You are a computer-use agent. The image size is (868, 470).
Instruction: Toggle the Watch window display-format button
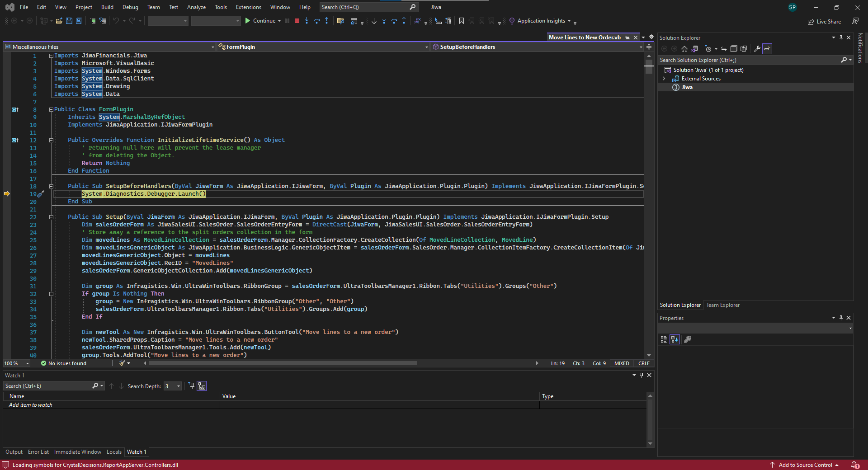(x=202, y=386)
